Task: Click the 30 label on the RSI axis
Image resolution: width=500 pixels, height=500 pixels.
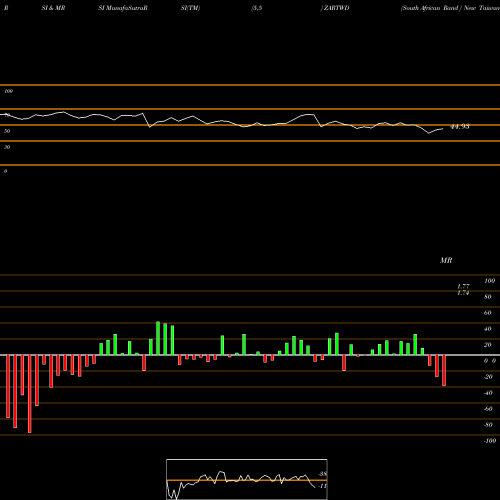Action: pos(7,147)
